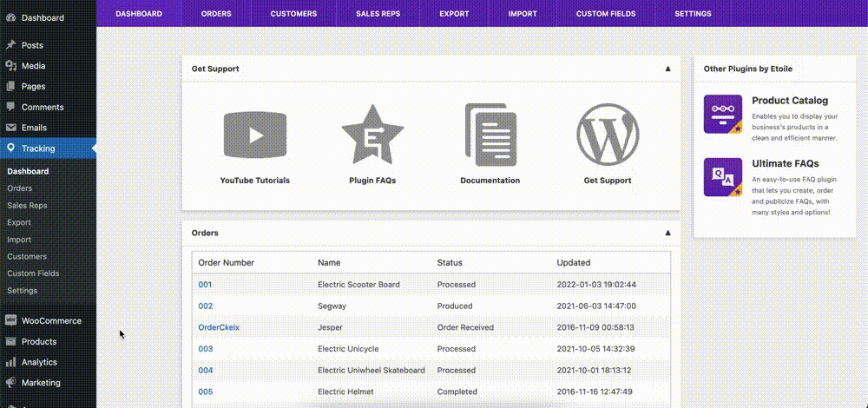868x408 pixels.
Task: Click the Ultimate FAQs plugin icon
Action: [723, 177]
